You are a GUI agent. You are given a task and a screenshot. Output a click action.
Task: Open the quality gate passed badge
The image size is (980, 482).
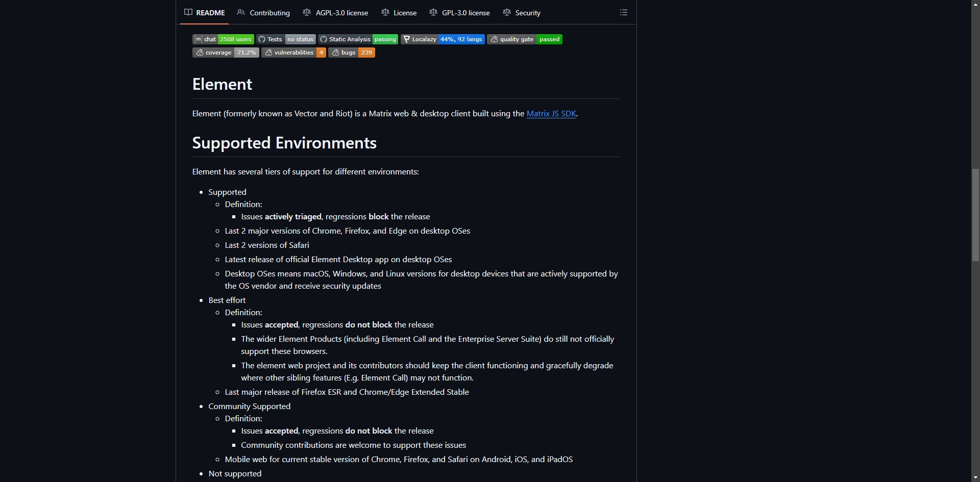click(x=525, y=39)
